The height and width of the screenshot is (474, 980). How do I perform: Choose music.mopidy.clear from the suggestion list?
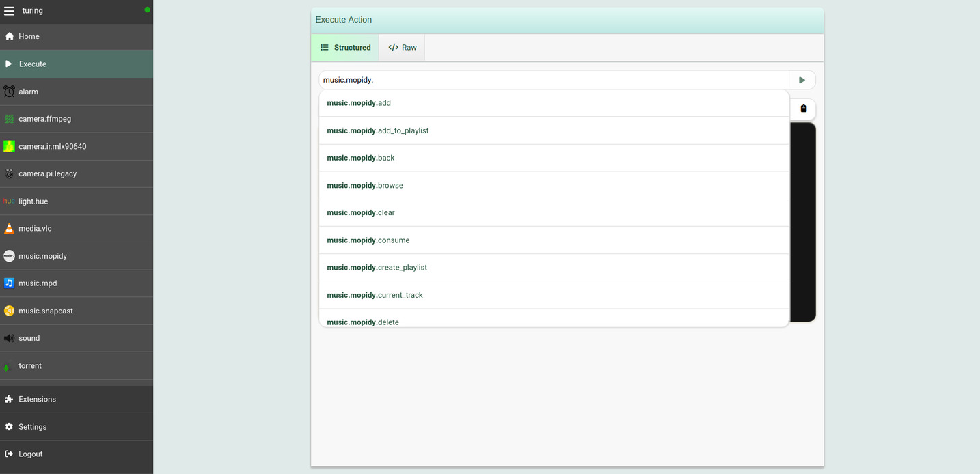(361, 212)
